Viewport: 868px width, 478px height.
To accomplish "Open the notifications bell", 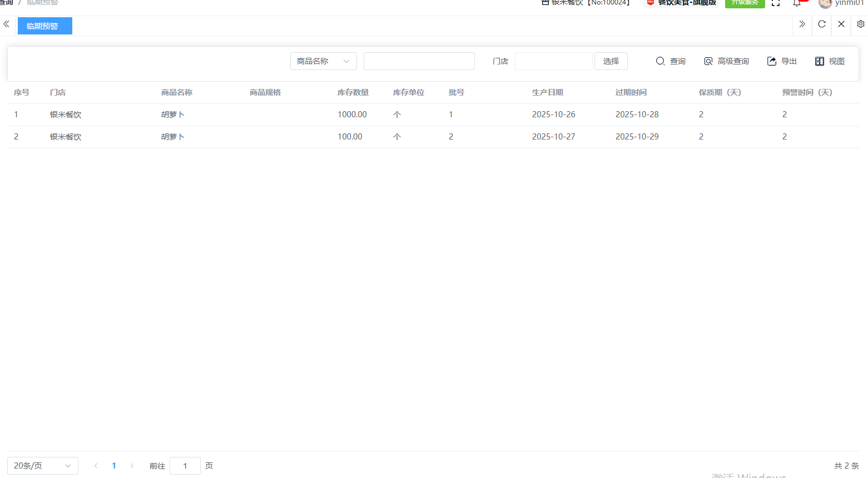I will click(797, 3).
